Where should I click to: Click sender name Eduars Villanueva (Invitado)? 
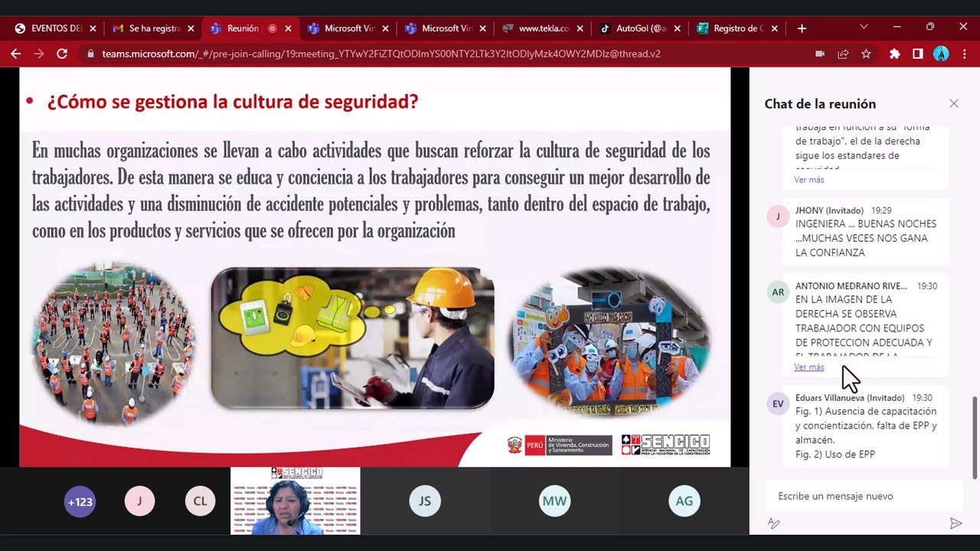pos(850,397)
